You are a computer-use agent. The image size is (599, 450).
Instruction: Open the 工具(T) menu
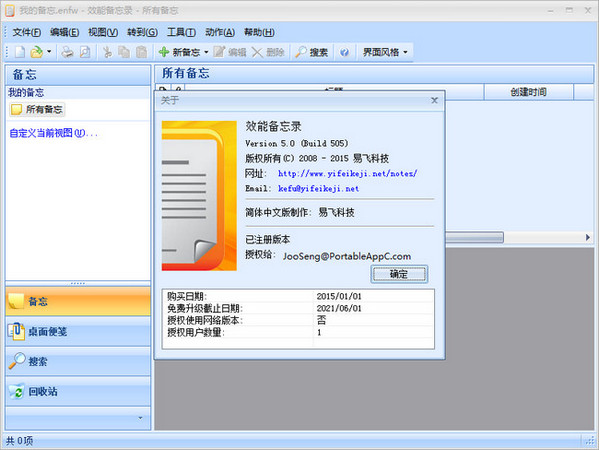coord(181,32)
